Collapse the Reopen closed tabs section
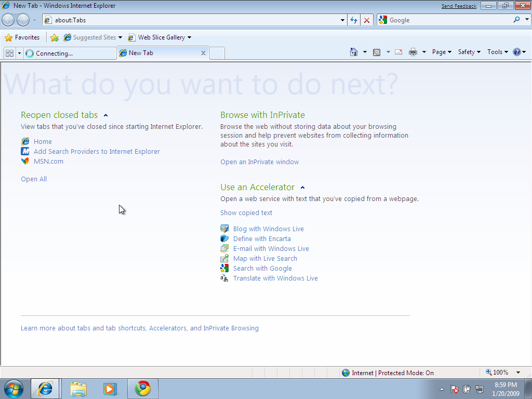The width and height of the screenshot is (532, 399). (105, 115)
